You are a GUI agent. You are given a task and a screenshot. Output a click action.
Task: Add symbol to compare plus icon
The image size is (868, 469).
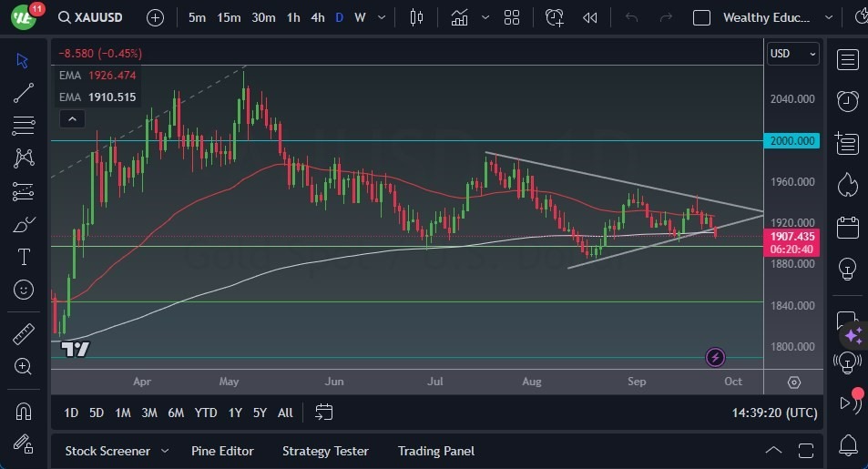[x=155, y=17]
